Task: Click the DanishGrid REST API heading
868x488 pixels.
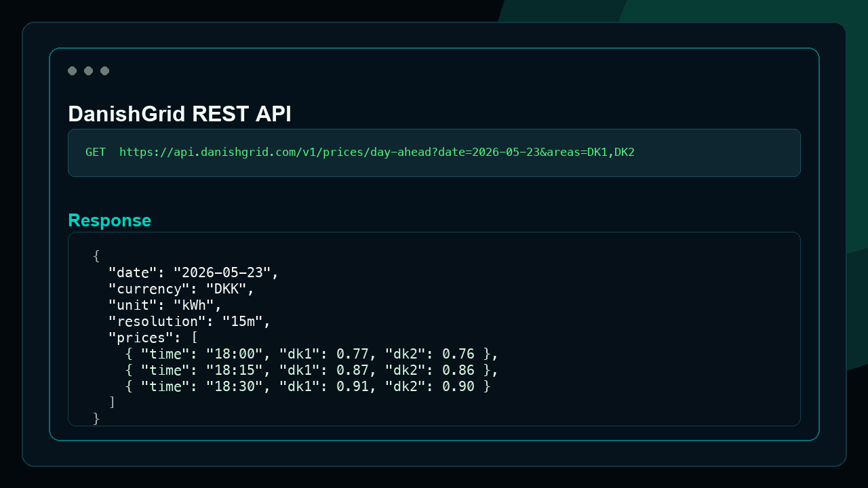Action: coord(180,114)
